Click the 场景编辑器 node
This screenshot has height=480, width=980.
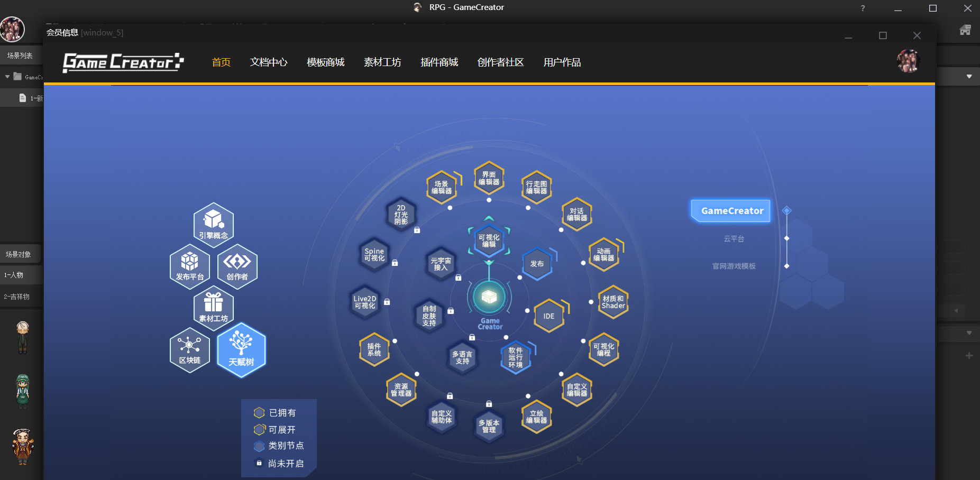pos(442,187)
